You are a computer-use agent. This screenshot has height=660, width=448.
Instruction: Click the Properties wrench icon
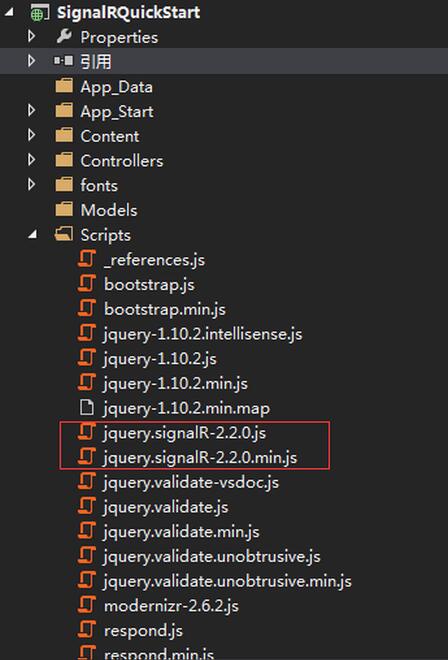pyautogui.click(x=64, y=37)
